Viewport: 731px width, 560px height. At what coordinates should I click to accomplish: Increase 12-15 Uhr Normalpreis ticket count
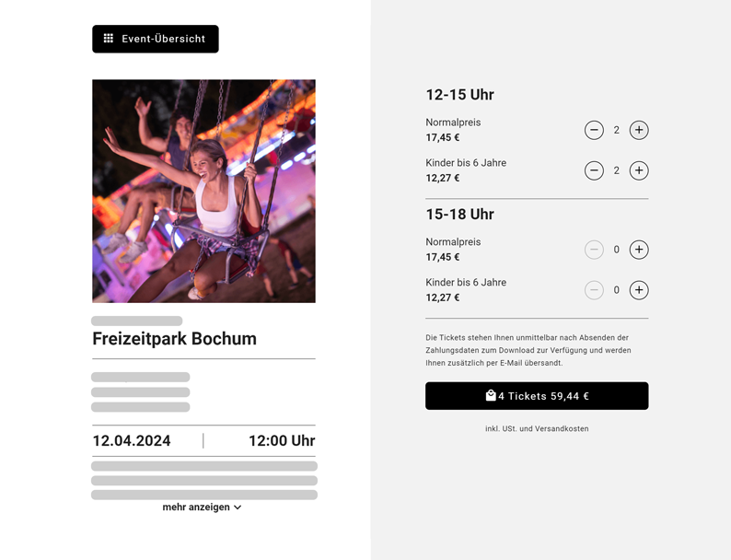tap(639, 130)
